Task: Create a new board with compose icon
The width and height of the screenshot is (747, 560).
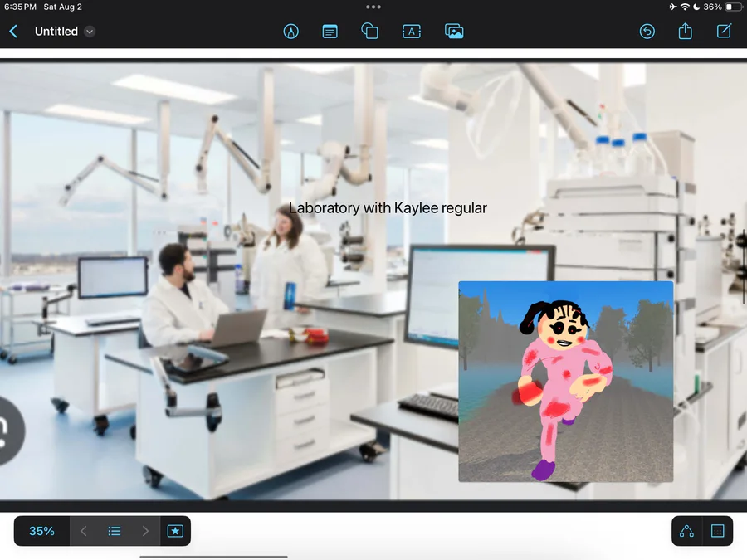Action: [724, 32]
